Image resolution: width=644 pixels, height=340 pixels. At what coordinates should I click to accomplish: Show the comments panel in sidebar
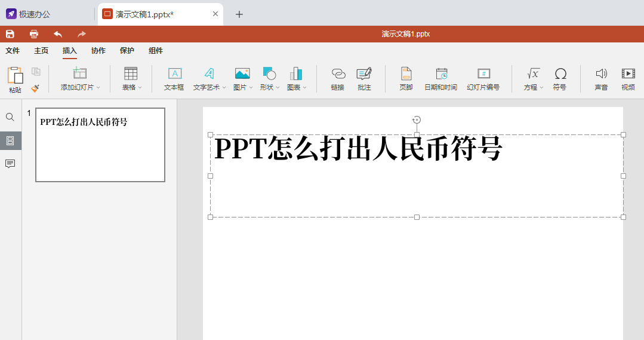tap(10, 164)
